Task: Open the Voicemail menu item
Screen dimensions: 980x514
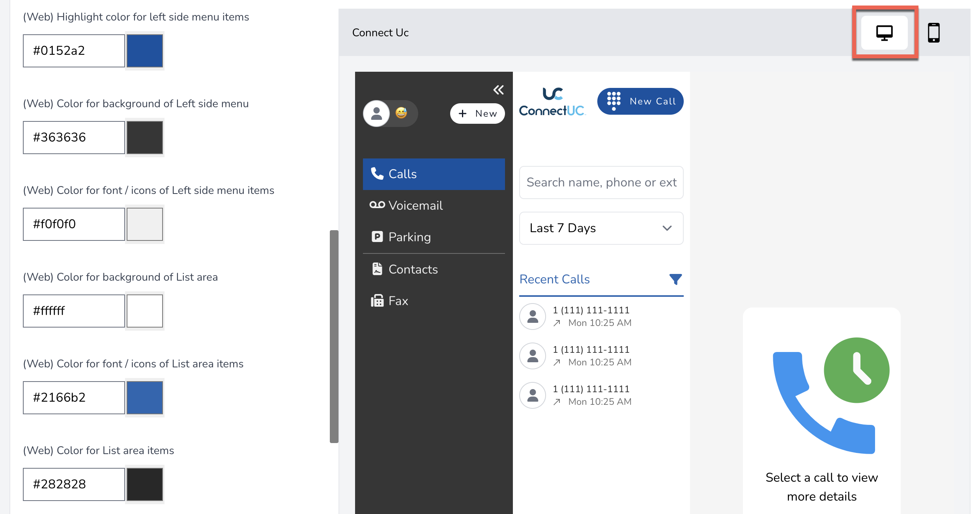Action: (434, 205)
